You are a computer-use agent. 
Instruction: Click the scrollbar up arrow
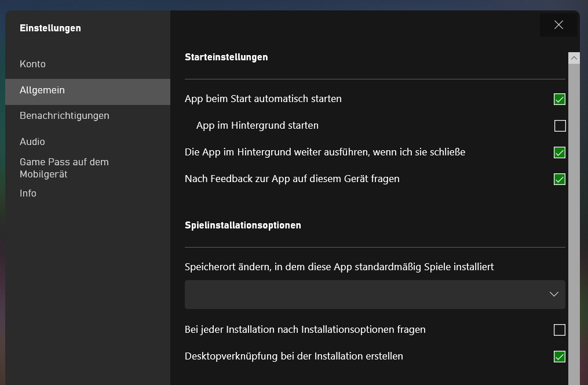[574, 58]
